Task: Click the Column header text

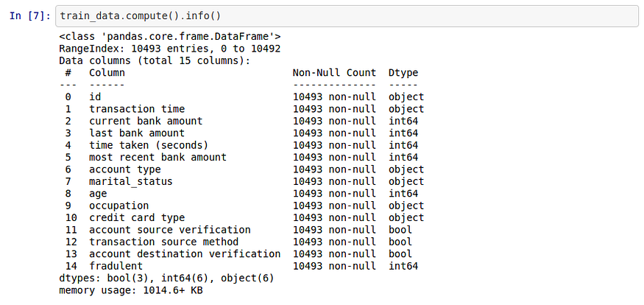Action: [107, 73]
